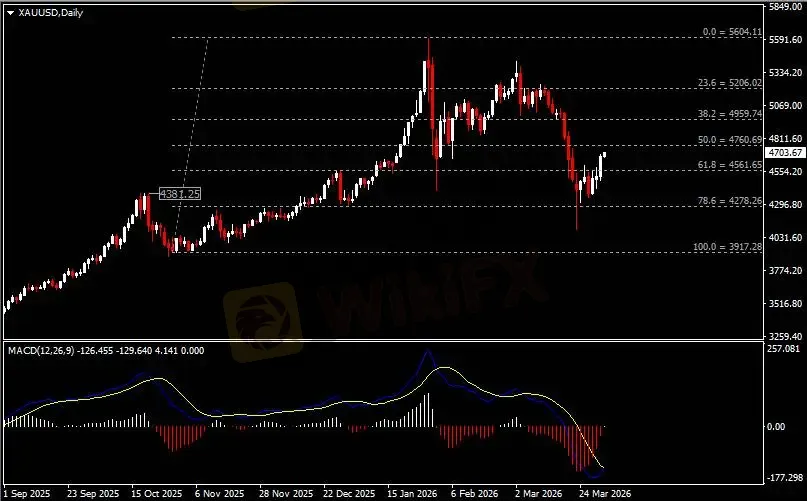Select Fibonacci level 50.0 = 4760.69

[x=730, y=140]
